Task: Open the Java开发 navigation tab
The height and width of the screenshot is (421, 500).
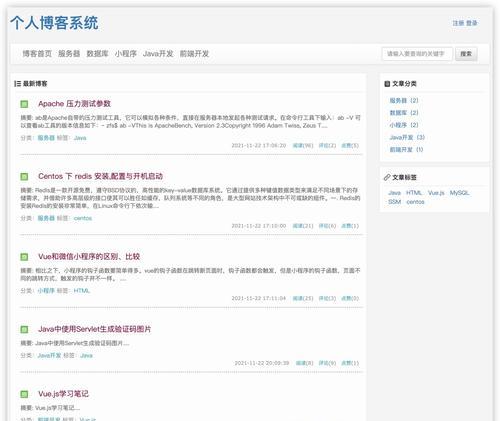Action: click(x=158, y=54)
